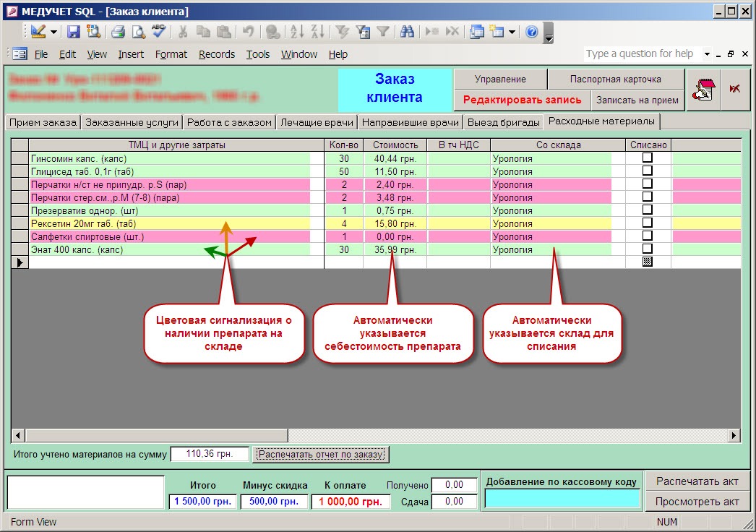Screen dimensions: 756x532
Task: Sort records ascending A to Z
Action: click(297, 32)
